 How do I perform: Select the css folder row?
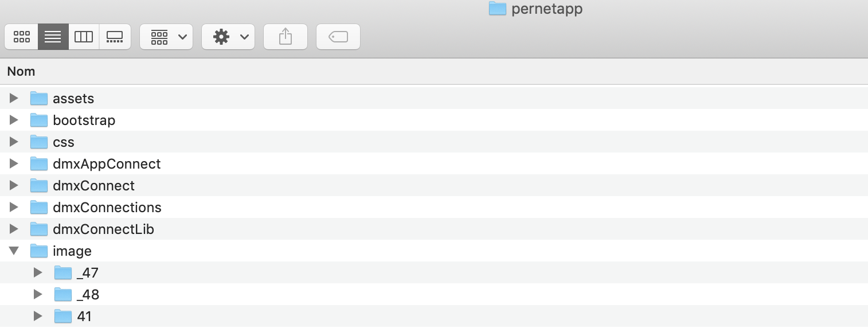(64, 142)
